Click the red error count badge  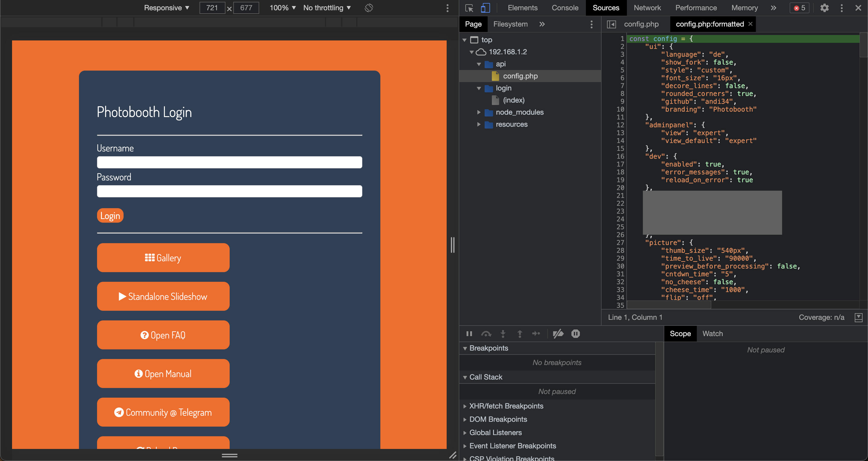(x=799, y=8)
